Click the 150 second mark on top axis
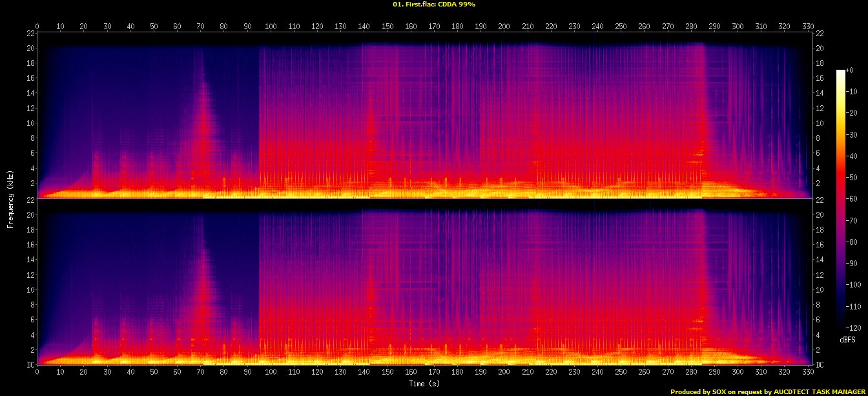Screen dimensions: 868x396 [x=387, y=26]
